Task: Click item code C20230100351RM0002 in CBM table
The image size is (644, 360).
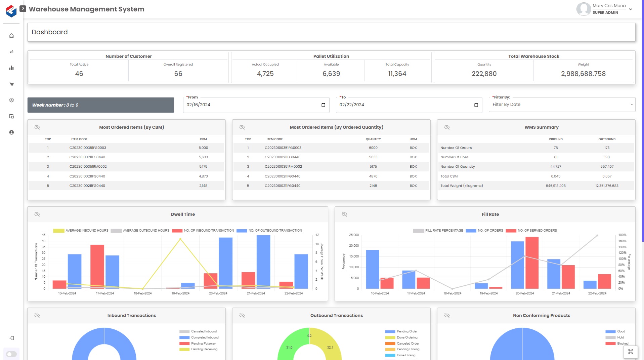Action: tap(88, 167)
